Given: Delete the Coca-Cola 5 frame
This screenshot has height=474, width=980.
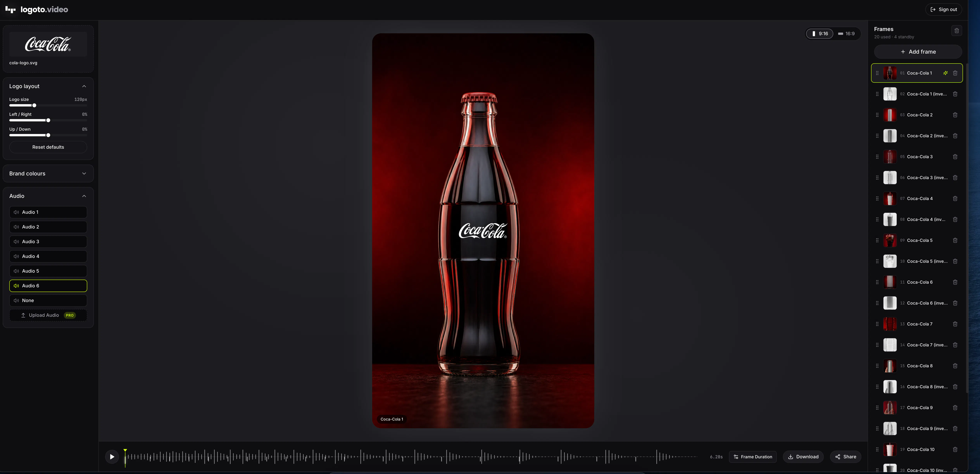Looking at the screenshot, I should coord(955,240).
